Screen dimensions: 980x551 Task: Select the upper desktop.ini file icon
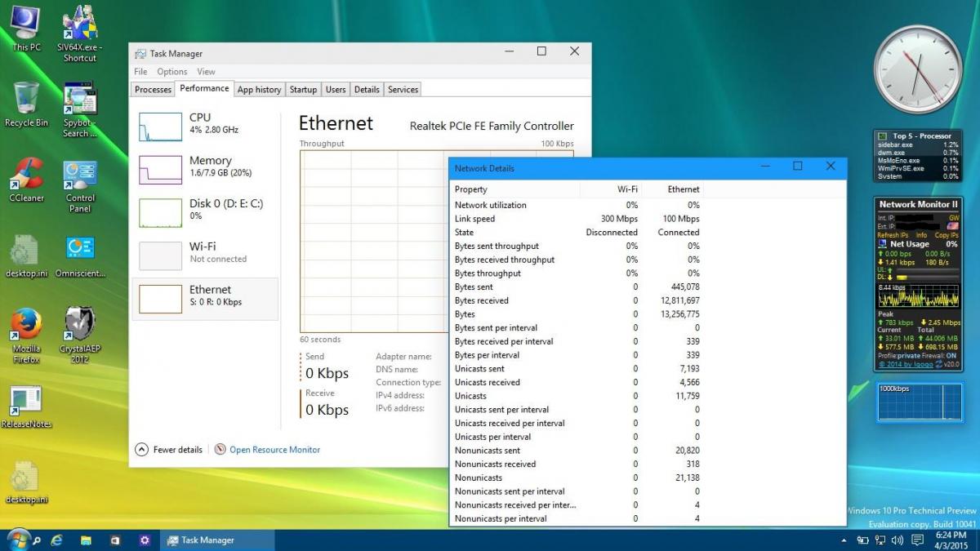[x=26, y=255]
